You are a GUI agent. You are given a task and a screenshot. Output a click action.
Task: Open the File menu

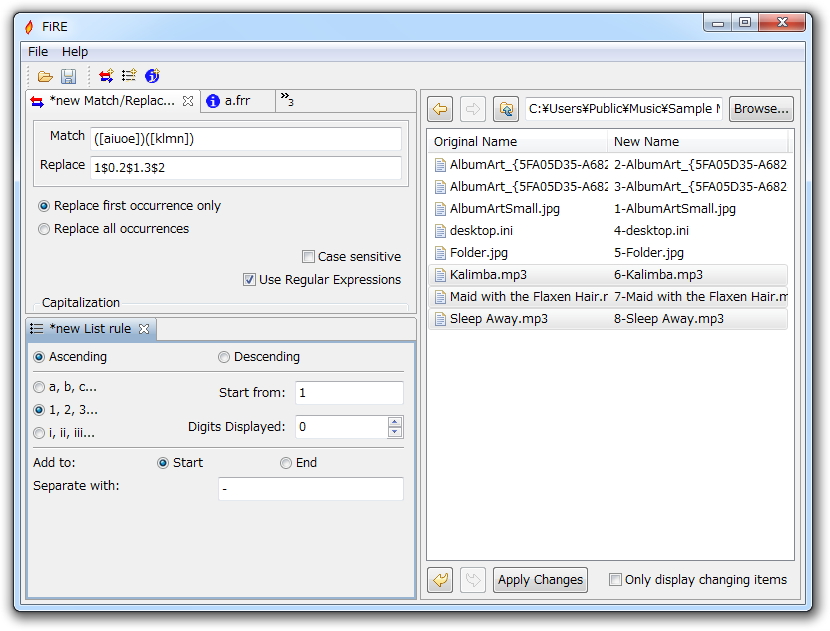38,52
